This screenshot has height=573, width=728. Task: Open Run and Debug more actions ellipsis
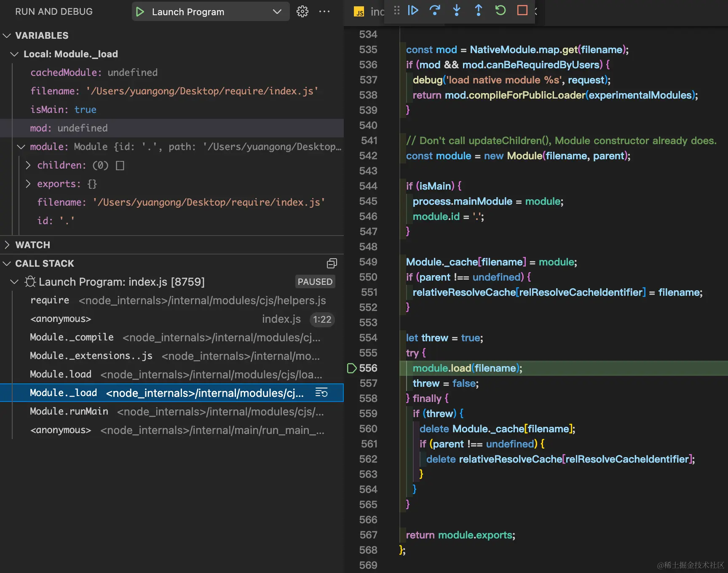point(324,11)
